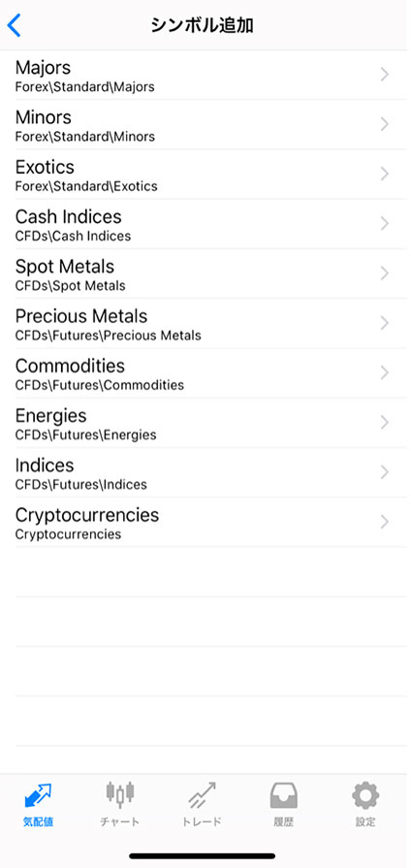Tap the blue back arrow icon
The image size is (411, 868).
(14, 25)
